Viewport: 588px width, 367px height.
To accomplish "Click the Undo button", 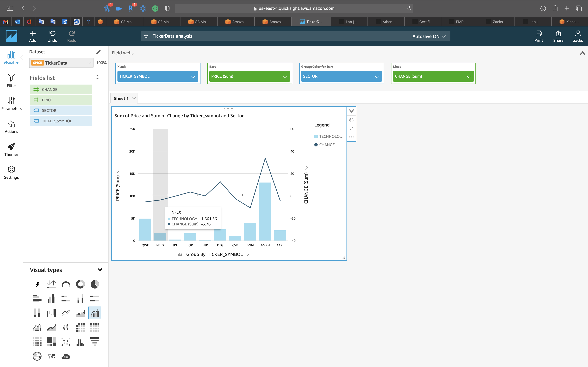I will tap(52, 36).
